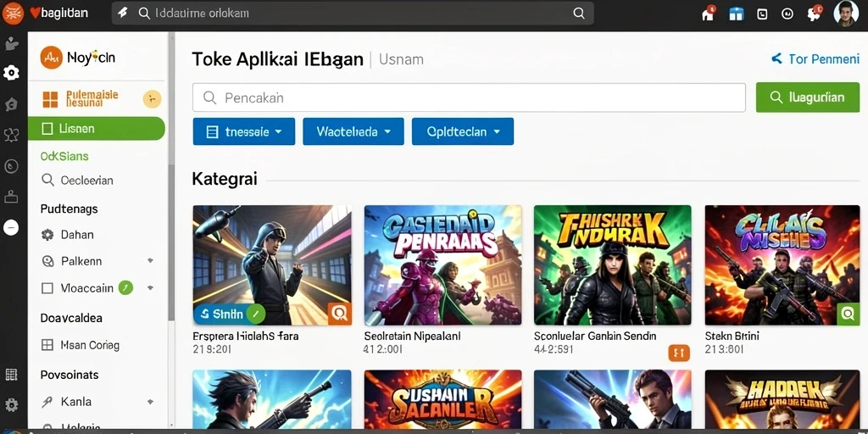Open the blue store icon in top bar
Screen dimensions: 868x434
pos(737,14)
